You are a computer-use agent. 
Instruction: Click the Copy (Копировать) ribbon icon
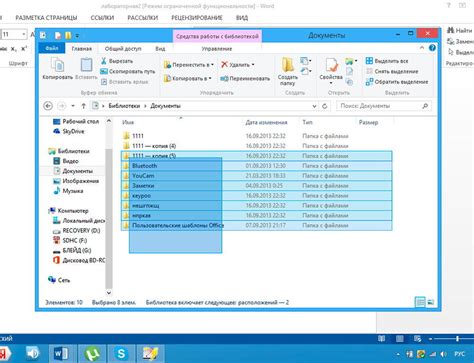point(58,65)
